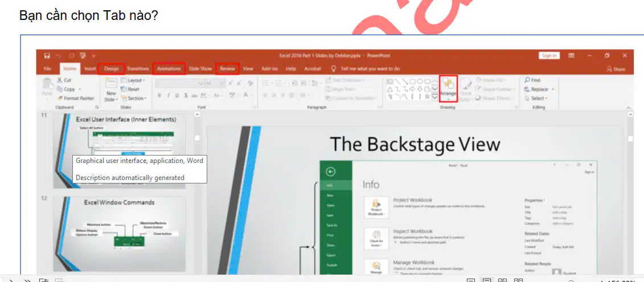Toggle Strikethrough formatting
Viewport: 644px width, 282px height.
click(x=195, y=95)
